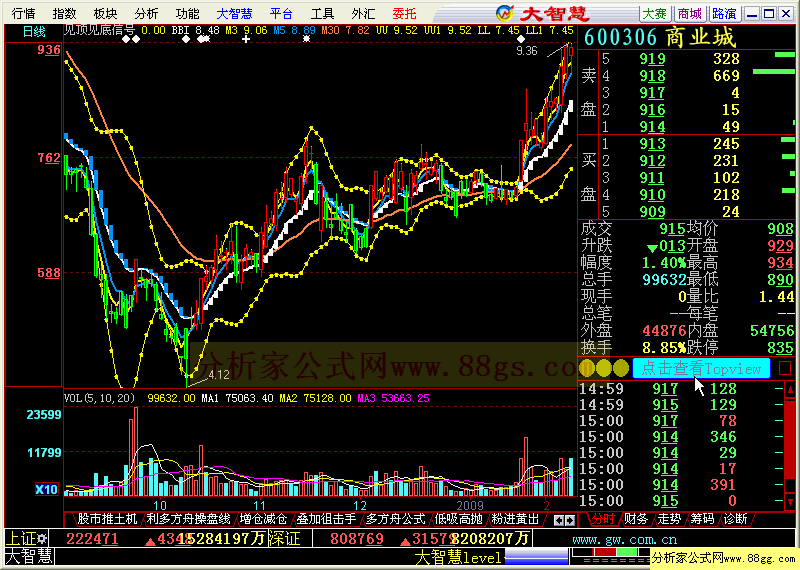Click the 4.12 low price marker
The height and width of the screenshot is (570, 800).
pos(219,375)
